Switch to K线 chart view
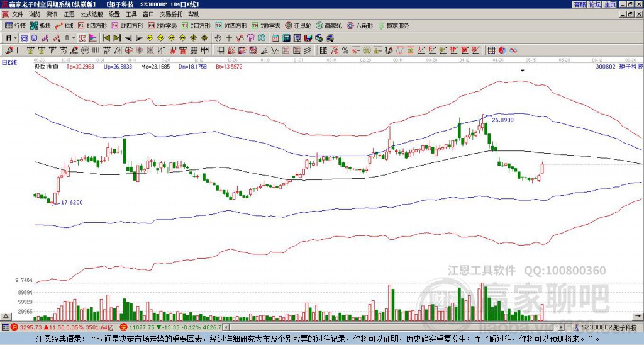Screen dimensions: 644x345 tap(65, 25)
